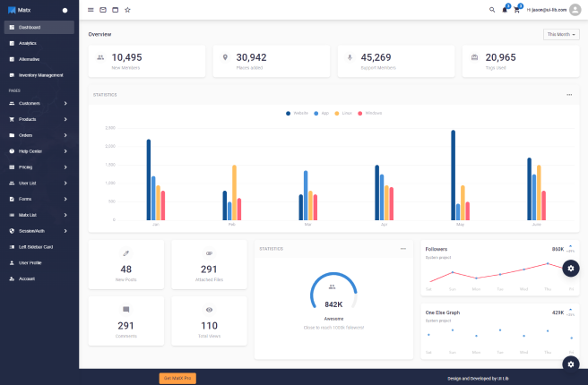
Task: Open the mail icon in top bar
Action: tap(103, 10)
